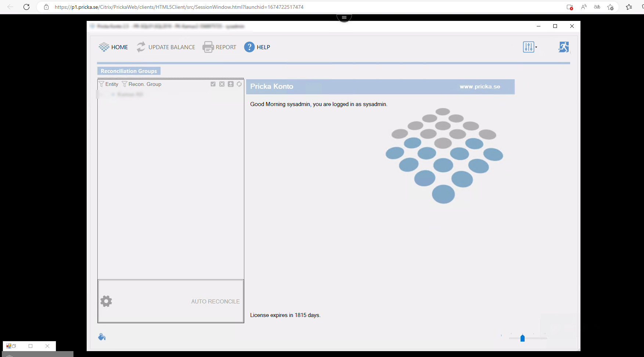Open the Entity filter funnel
The height and width of the screenshot is (357, 644).
point(101,84)
